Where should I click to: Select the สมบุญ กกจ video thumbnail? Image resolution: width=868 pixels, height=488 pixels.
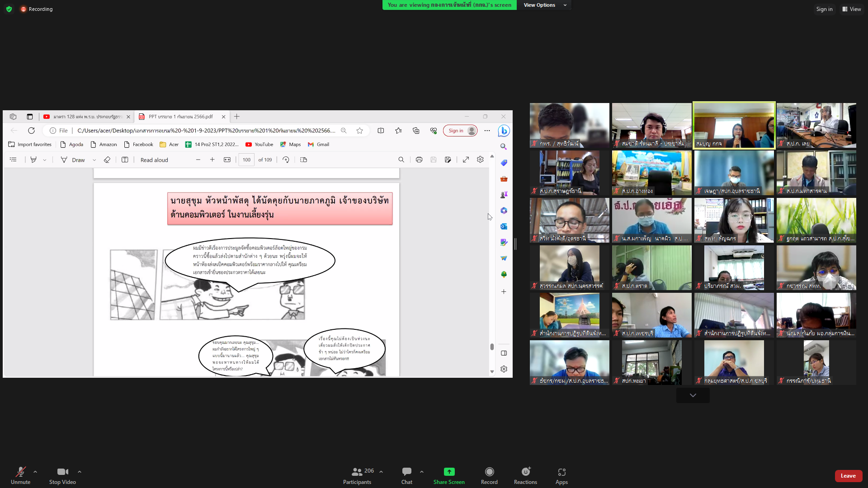pos(734,125)
